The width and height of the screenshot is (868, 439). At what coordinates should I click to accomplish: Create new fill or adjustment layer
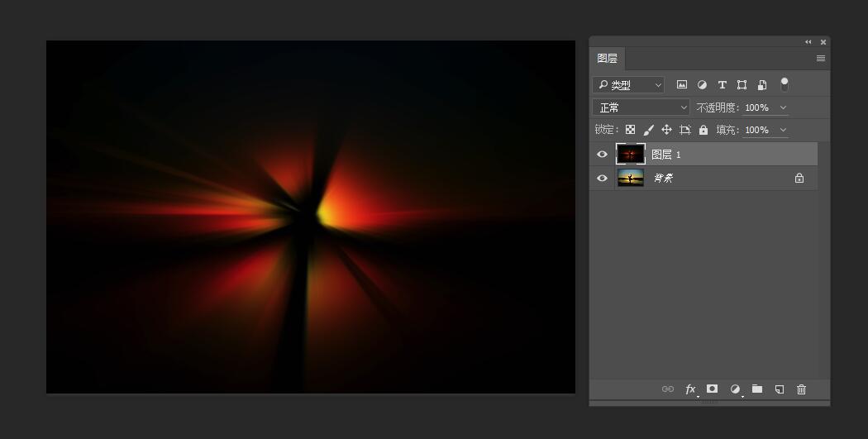pyautogui.click(x=735, y=389)
